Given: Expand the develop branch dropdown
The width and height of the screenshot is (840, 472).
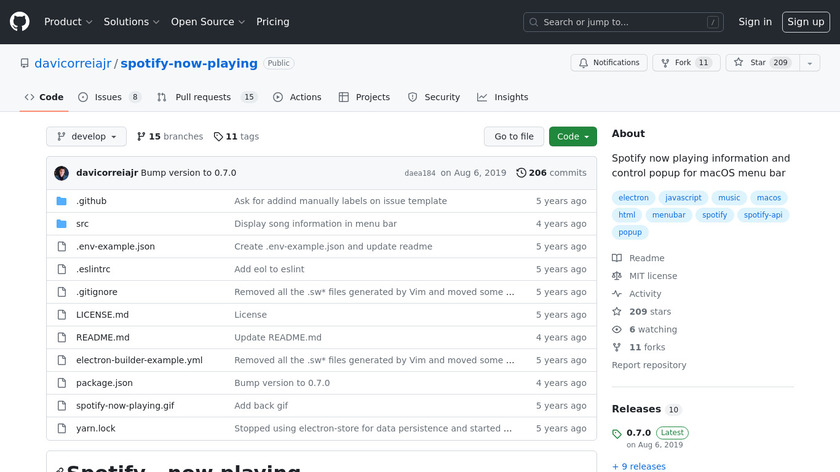Looking at the screenshot, I should [x=87, y=136].
